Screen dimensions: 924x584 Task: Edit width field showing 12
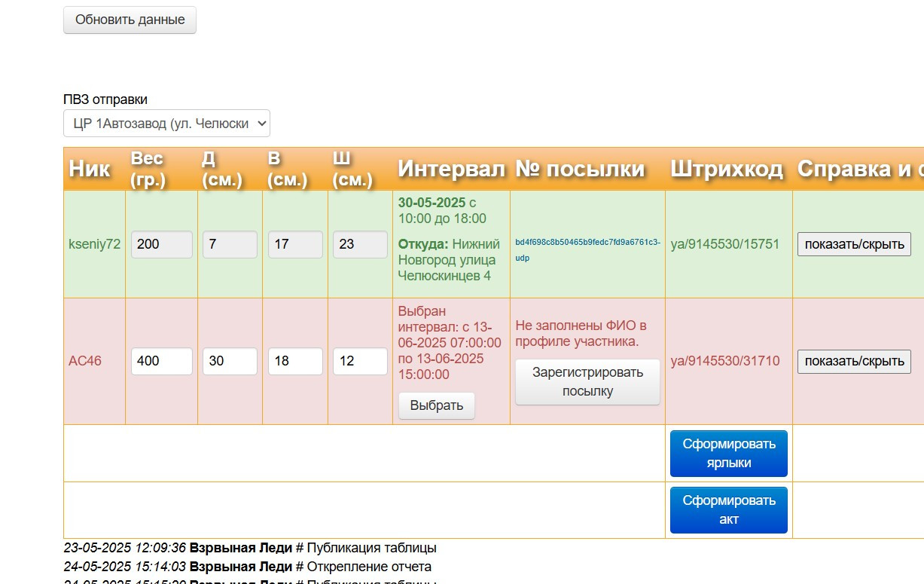(x=360, y=361)
